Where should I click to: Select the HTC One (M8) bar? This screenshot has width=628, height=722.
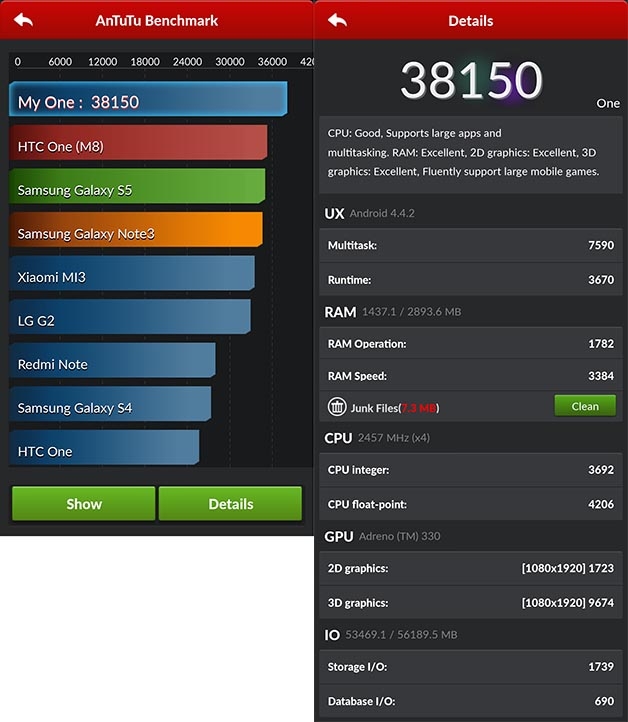(x=138, y=143)
